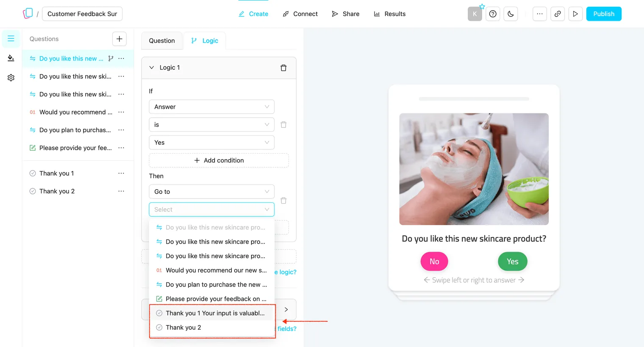This screenshot has width=644, height=347.
Task: Open options for Thank you 2
Action: click(x=121, y=191)
